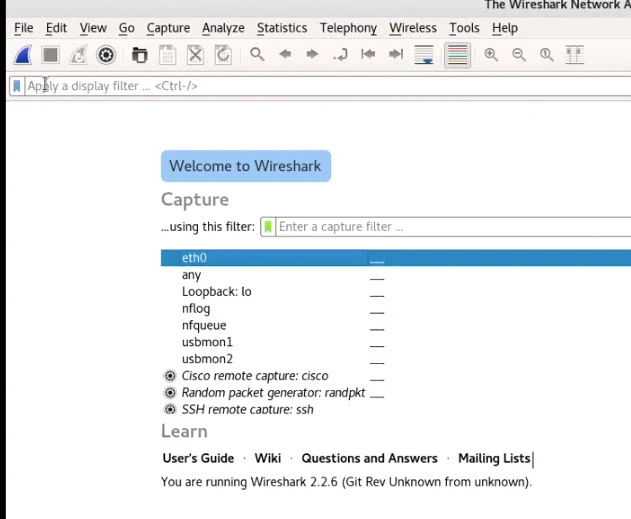Click the capture filter input field

click(x=454, y=227)
